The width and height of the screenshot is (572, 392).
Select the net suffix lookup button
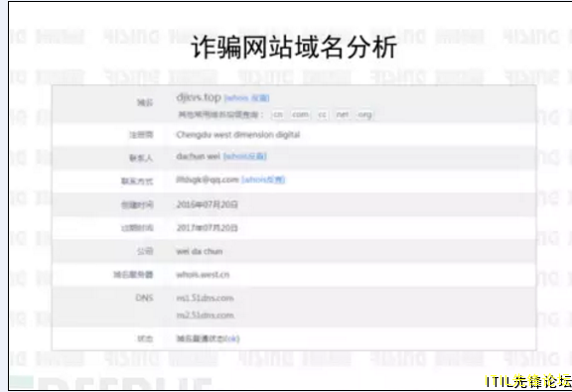(343, 114)
